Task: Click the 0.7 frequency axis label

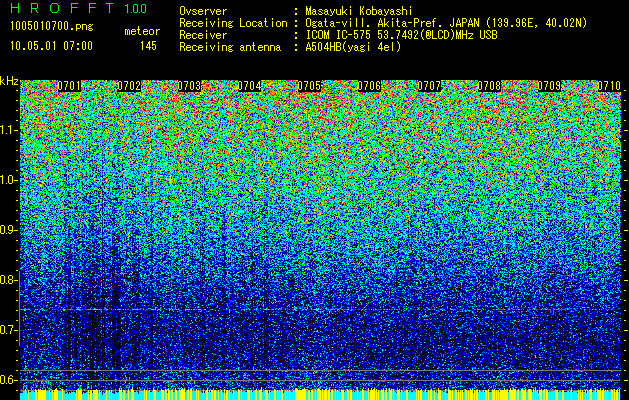Action: coord(8,330)
